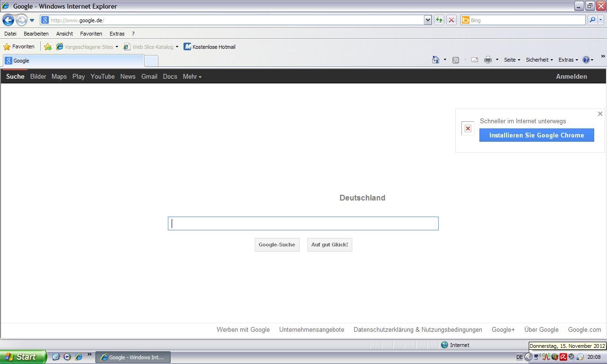Image resolution: width=607 pixels, height=364 pixels.
Task: Open the Favoriten menu in the menu bar
Action: [91, 34]
